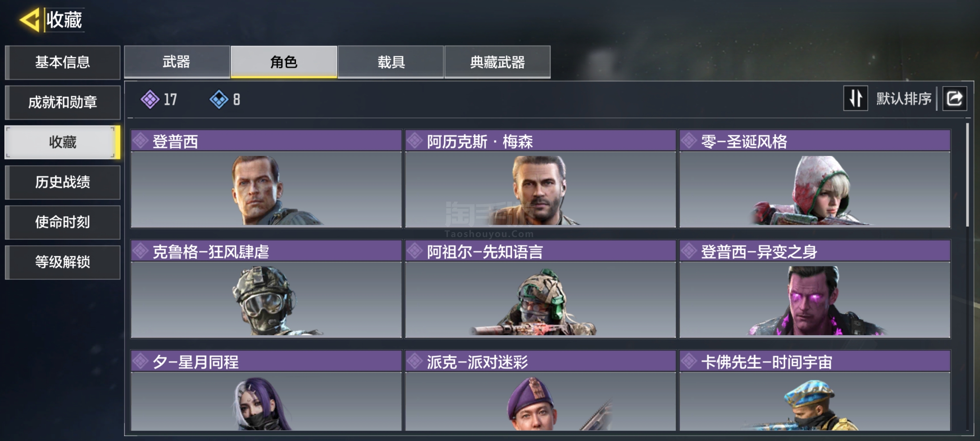Click the vertical scrollbar of character list
The image size is (980, 441).
[967, 175]
